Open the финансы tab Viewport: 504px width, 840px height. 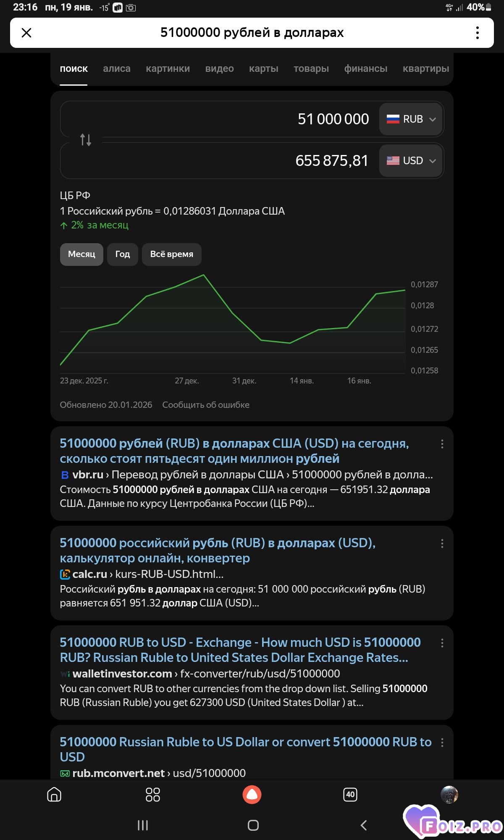point(365,68)
